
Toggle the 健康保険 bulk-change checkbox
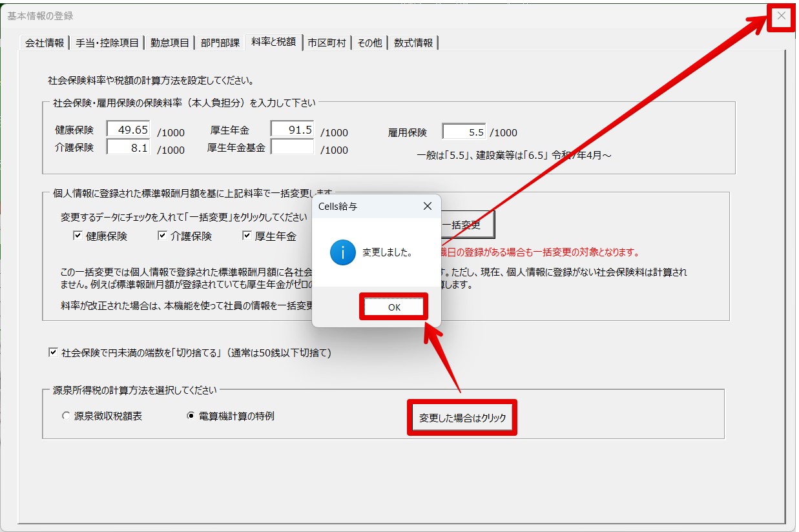click(x=78, y=236)
